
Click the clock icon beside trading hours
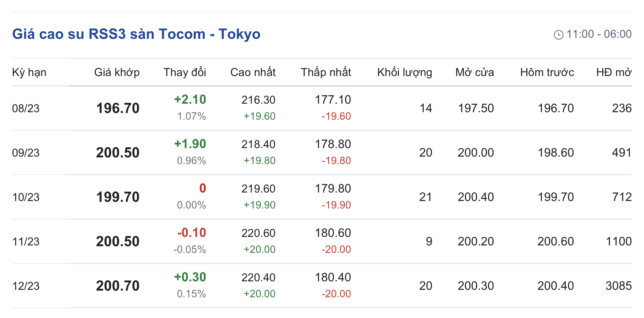pos(558,35)
